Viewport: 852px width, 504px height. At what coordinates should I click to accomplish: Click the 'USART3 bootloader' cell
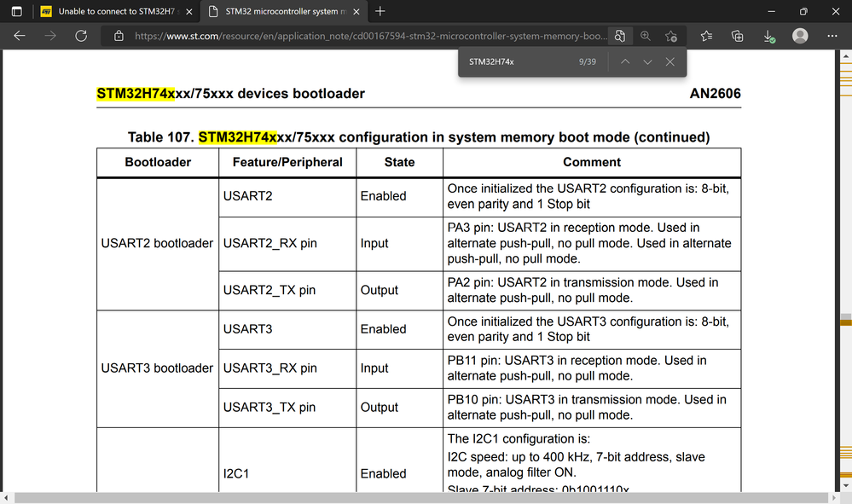[x=157, y=368]
